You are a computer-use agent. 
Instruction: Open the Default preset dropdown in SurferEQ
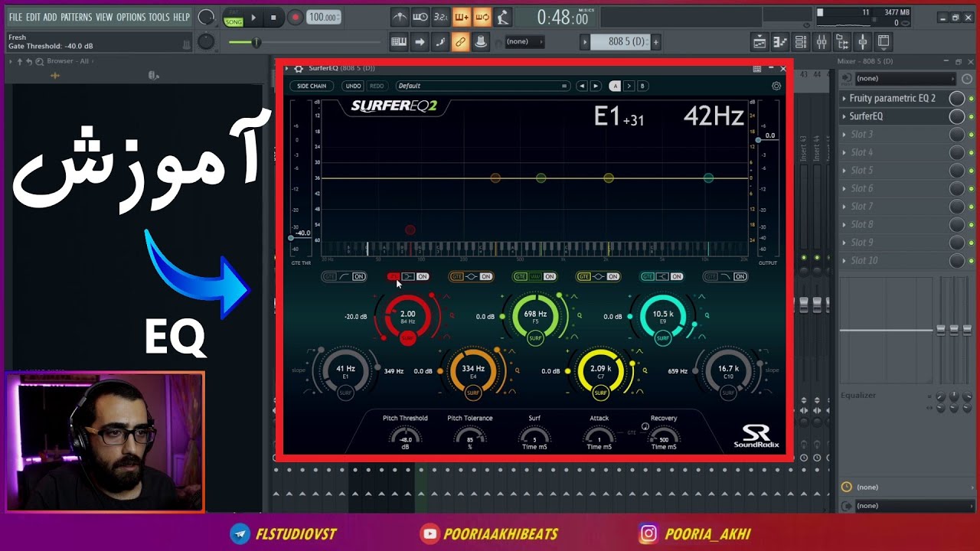(482, 86)
